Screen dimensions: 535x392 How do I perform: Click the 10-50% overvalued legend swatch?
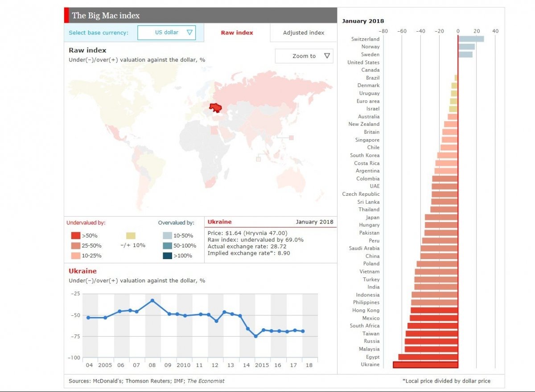tap(167, 235)
